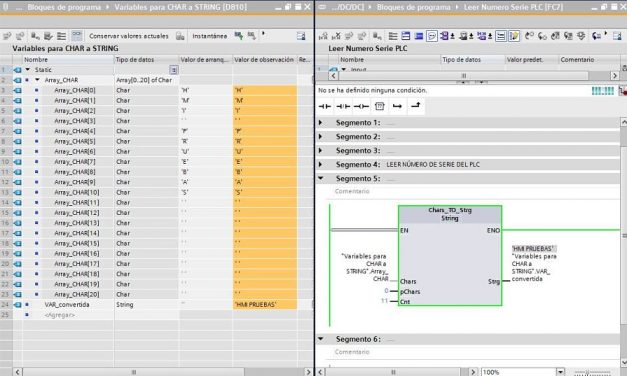Click the second snapshot copy icon in DB toolbar
This screenshot has width=627, height=376.
tap(252, 36)
